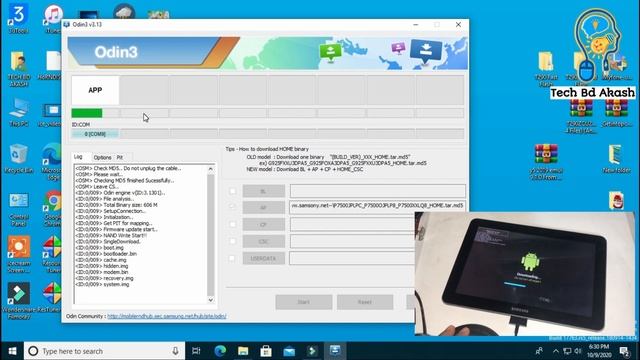Launch Wondershare Filmora from desktop
This screenshot has width=640, height=360.
coord(18,300)
